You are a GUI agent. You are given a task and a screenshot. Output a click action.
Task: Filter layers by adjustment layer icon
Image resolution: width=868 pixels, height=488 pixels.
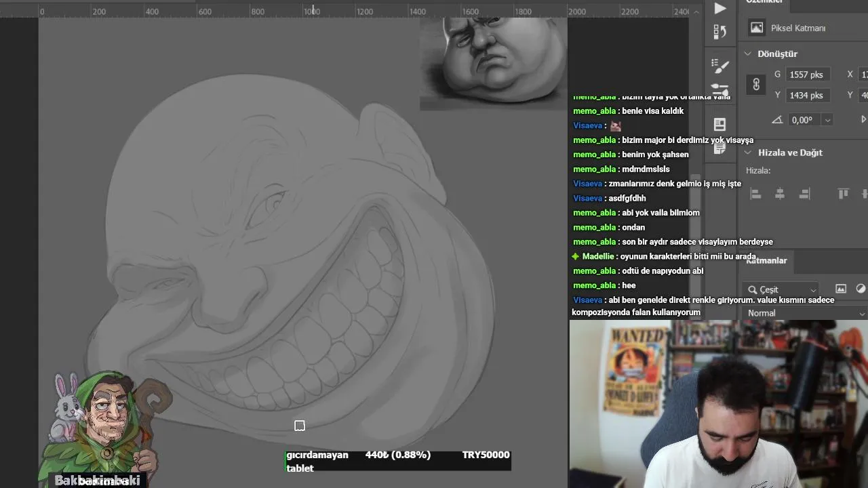(861, 289)
